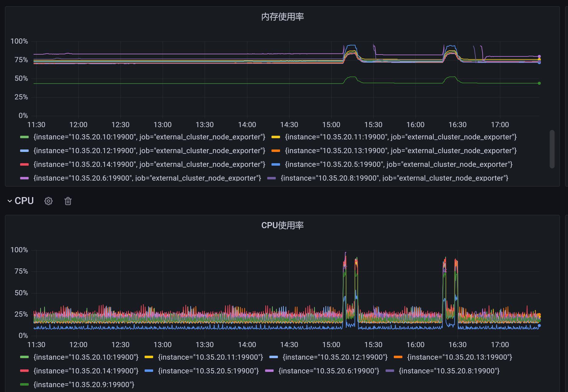Open the 内存使用率 panel title menu
Viewport: 568px width, 392px height.
pos(282,17)
